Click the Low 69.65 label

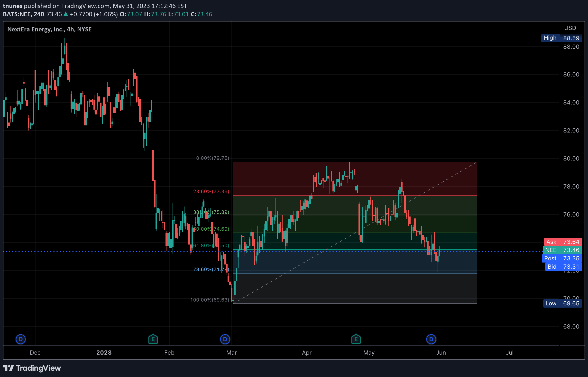point(562,303)
